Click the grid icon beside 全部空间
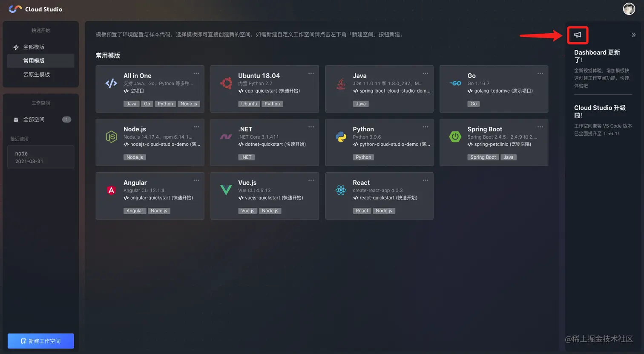The width and height of the screenshot is (644, 354). click(x=16, y=120)
